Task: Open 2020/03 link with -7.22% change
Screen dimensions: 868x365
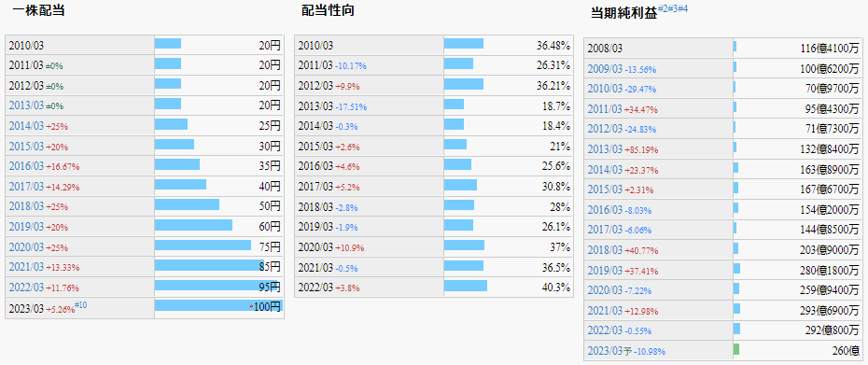Action: (x=605, y=290)
